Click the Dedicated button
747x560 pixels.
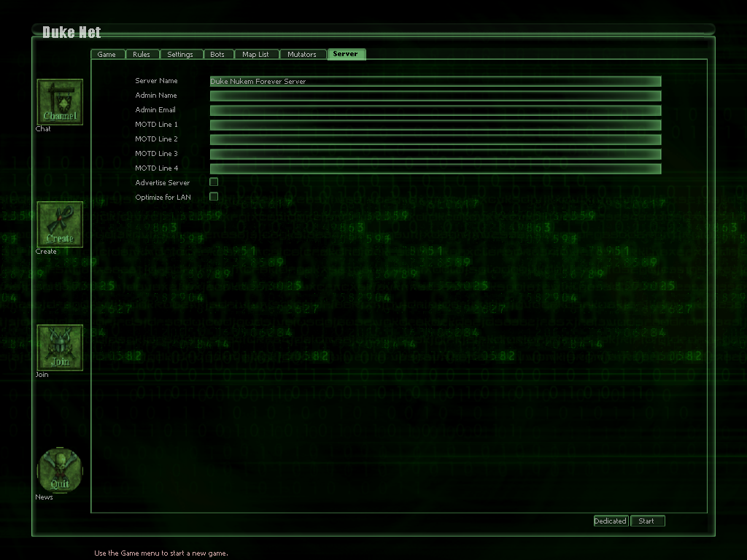coord(611,521)
